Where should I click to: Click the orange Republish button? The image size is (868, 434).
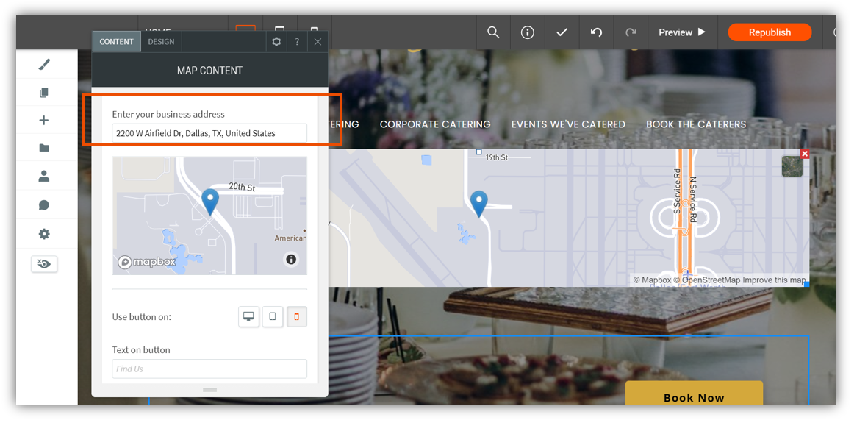[x=770, y=32]
